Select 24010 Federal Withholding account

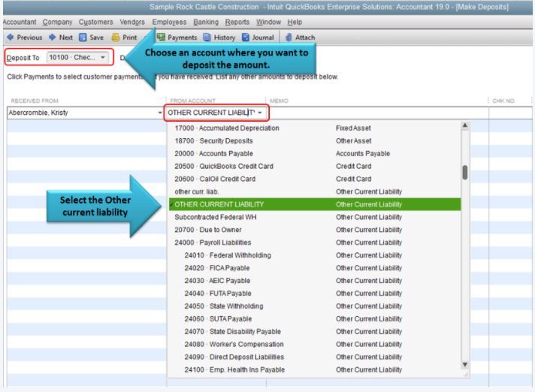(314, 255)
